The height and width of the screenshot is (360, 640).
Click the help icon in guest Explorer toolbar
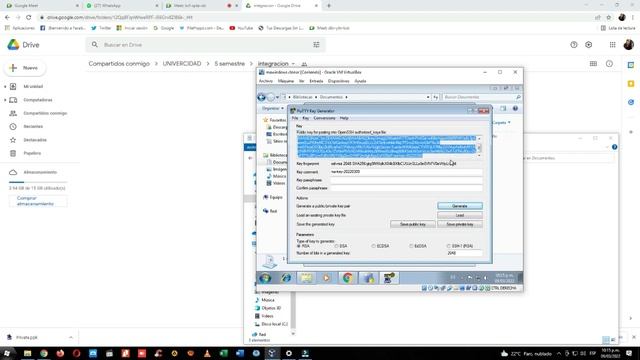click(515, 109)
